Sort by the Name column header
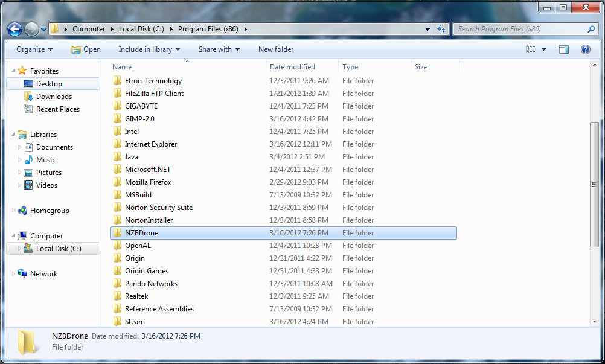The image size is (605, 364). point(188,67)
